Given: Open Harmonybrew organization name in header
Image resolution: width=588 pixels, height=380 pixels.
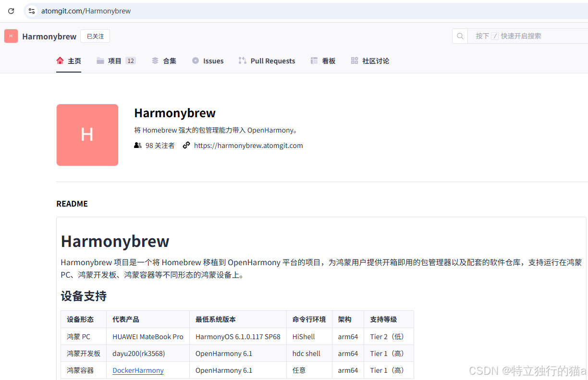Looking at the screenshot, I should [x=49, y=37].
